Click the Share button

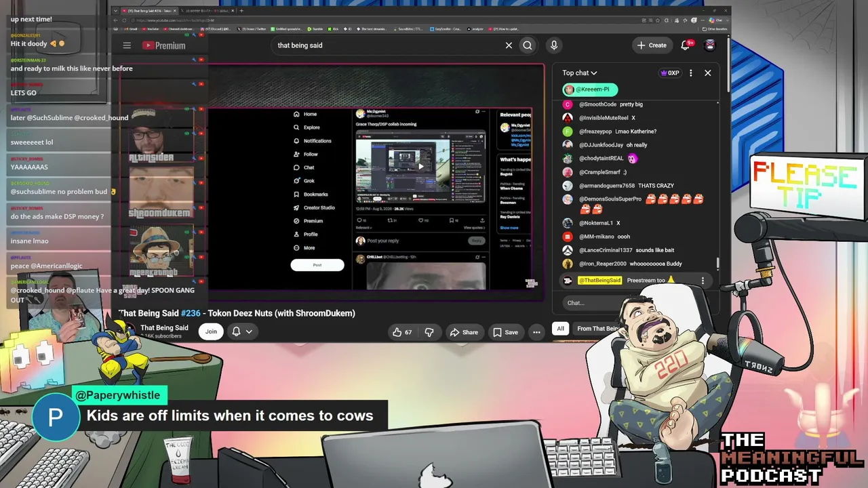tap(464, 332)
